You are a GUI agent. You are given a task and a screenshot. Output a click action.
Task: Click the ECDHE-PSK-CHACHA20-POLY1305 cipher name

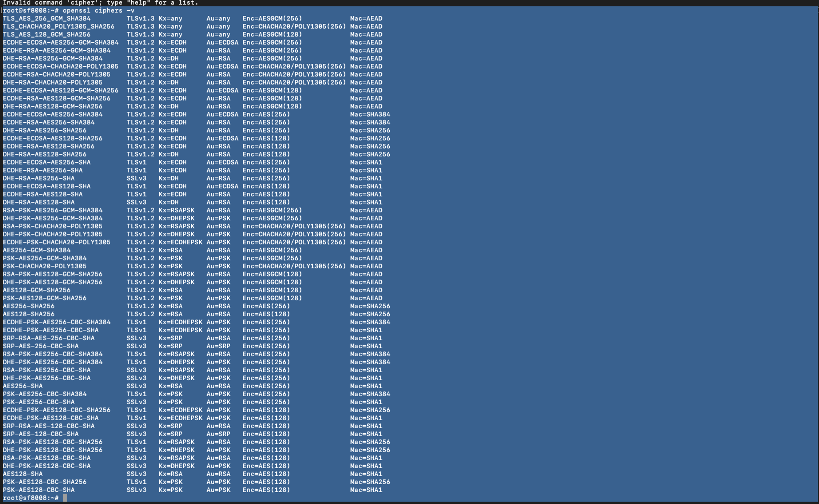(x=57, y=242)
